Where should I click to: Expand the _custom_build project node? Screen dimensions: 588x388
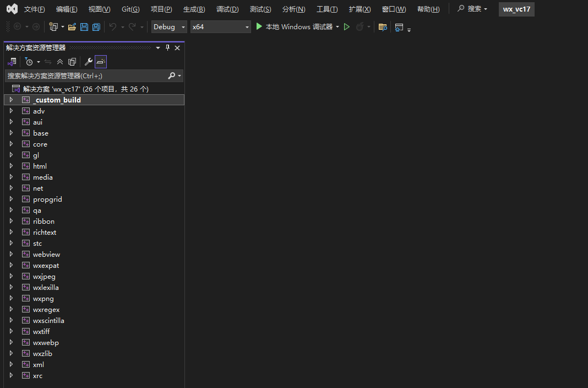click(x=11, y=100)
